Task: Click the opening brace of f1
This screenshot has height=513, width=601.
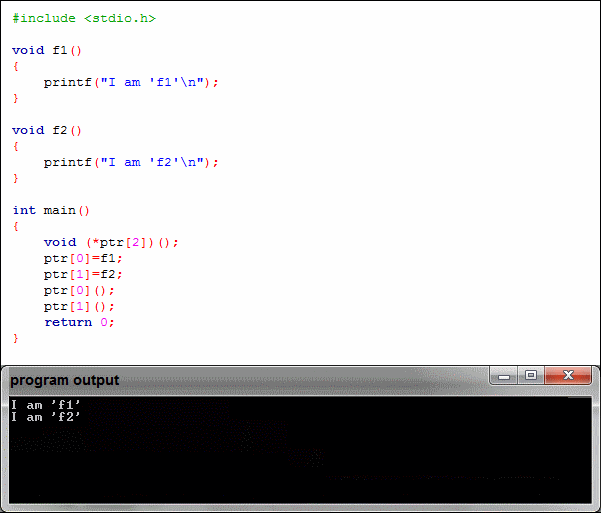Action: click(15, 66)
